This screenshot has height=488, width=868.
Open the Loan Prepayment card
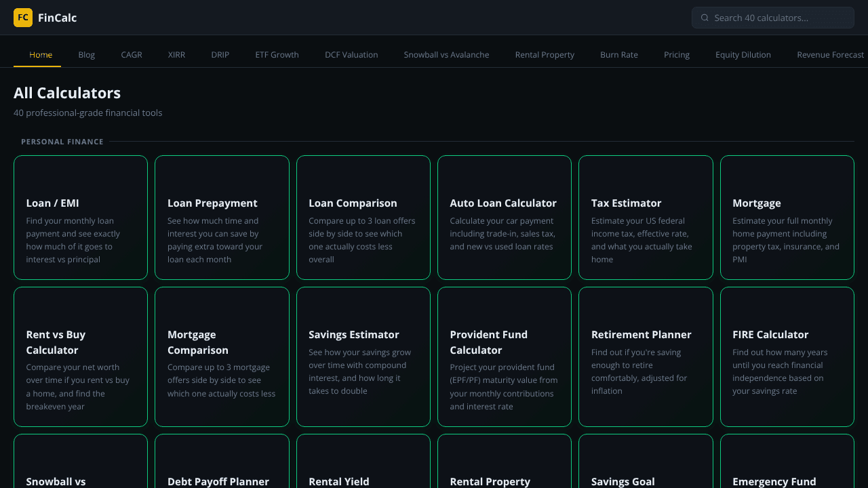coord(222,218)
